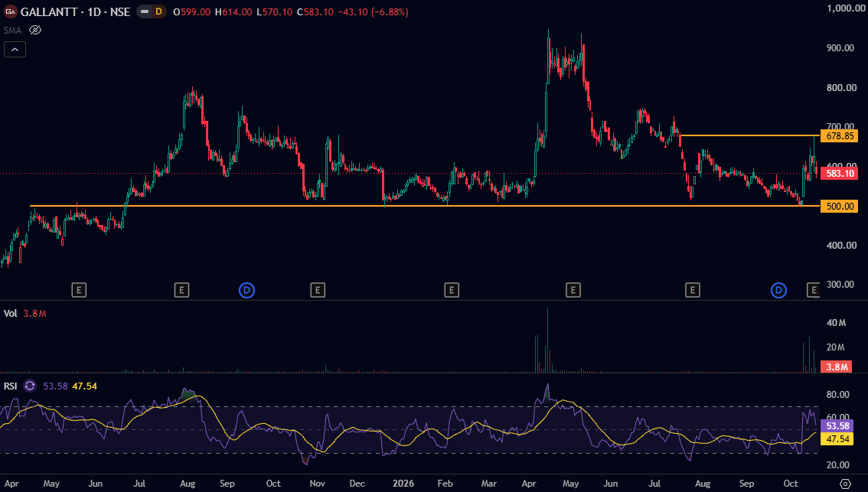Click the 500.00 horizontal line price label
This screenshot has width=868, height=492.
tap(839, 206)
